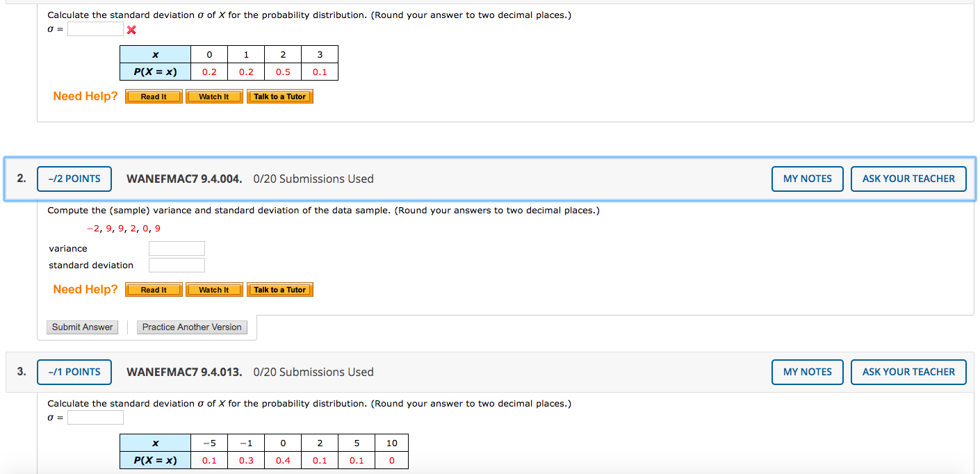The height and width of the screenshot is (474, 980).
Task: Click the -/2 POINTS badge
Action: pyautogui.click(x=74, y=179)
